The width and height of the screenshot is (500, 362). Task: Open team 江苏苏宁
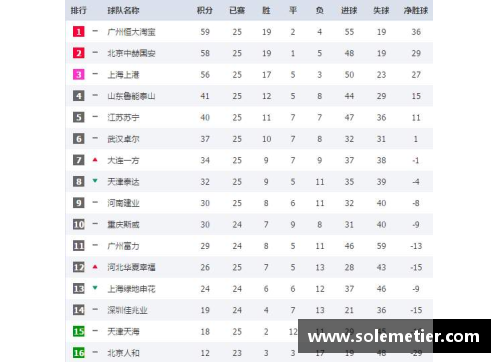tap(123, 117)
